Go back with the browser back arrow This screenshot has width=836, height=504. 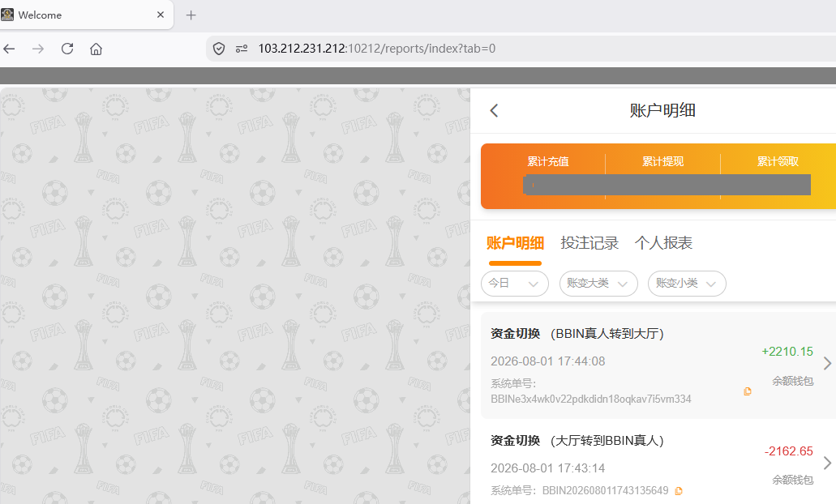click(x=9, y=49)
